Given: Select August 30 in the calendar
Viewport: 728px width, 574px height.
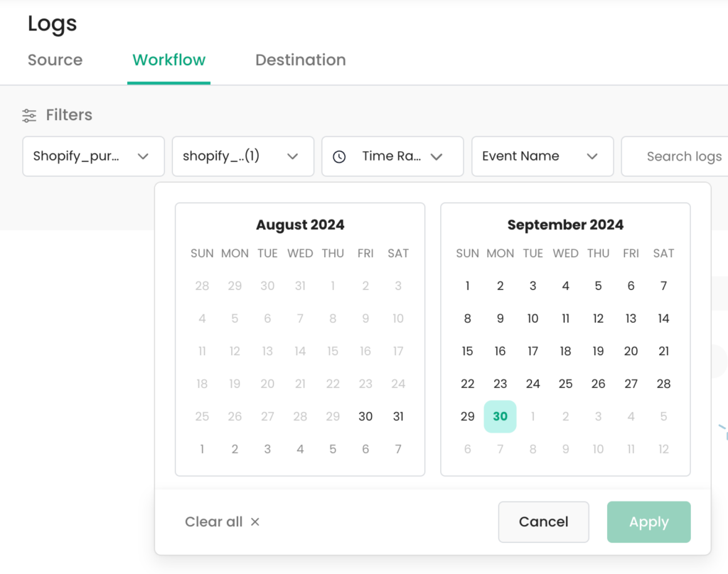Looking at the screenshot, I should pyautogui.click(x=365, y=416).
